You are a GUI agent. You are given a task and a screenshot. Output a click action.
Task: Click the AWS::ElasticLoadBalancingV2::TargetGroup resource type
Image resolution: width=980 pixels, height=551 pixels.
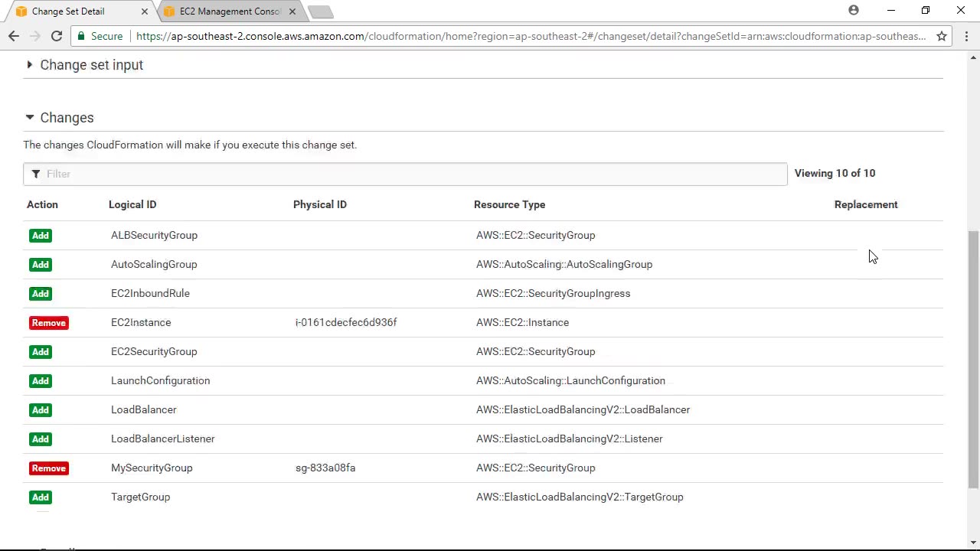(x=580, y=497)
